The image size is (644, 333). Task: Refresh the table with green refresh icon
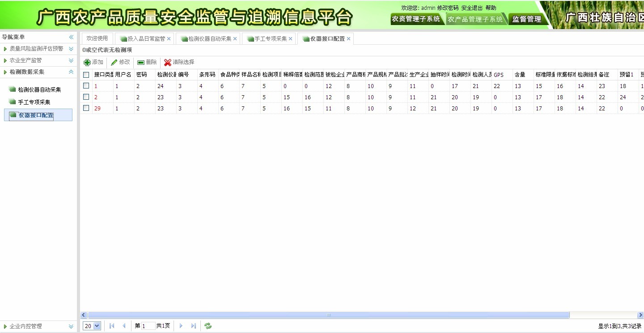click(208, 326)
